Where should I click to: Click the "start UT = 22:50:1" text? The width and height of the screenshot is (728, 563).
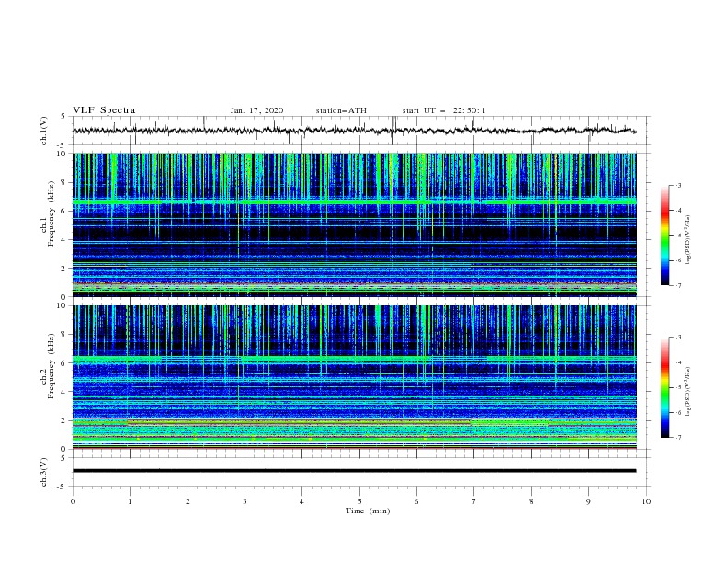tap(444, 110)
